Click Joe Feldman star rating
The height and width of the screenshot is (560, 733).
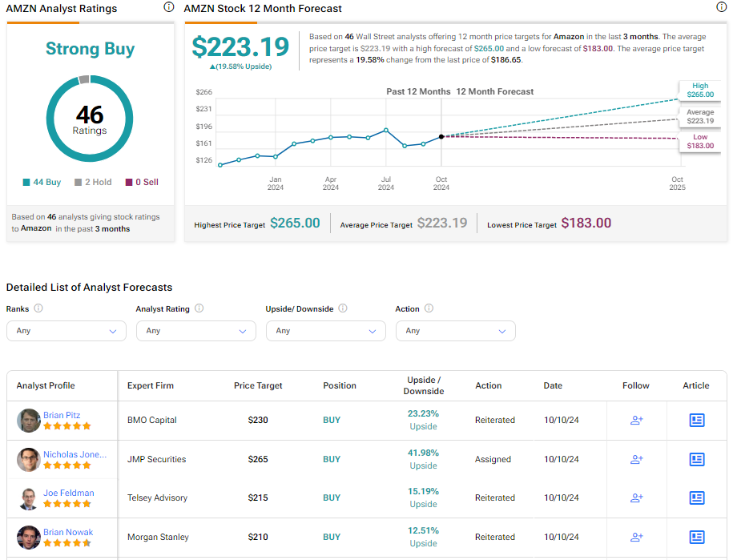tap(66, 503)
